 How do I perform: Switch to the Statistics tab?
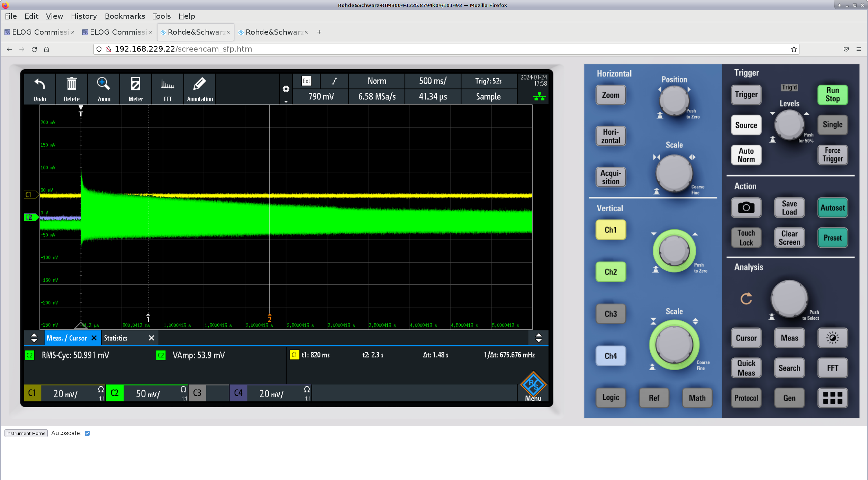coord(116,338)
